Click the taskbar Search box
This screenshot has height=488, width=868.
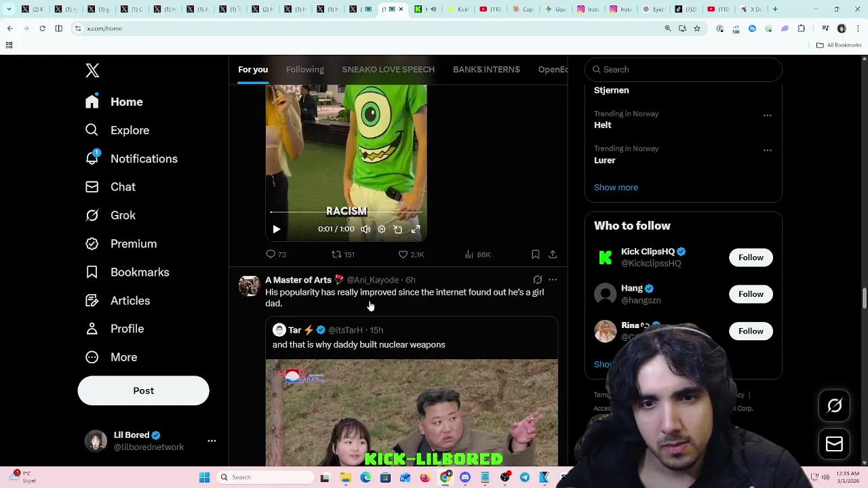(264, 477)
